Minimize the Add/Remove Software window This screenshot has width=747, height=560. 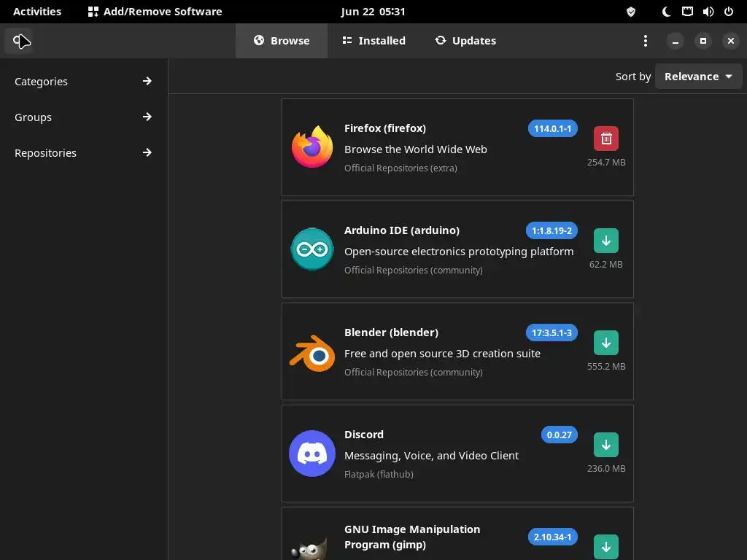675,41
